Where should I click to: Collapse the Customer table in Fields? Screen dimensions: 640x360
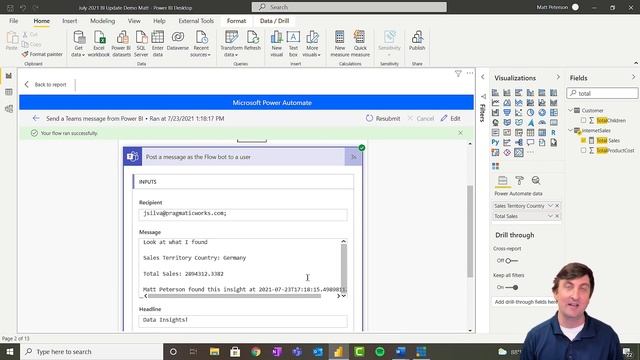pos(571,110)
